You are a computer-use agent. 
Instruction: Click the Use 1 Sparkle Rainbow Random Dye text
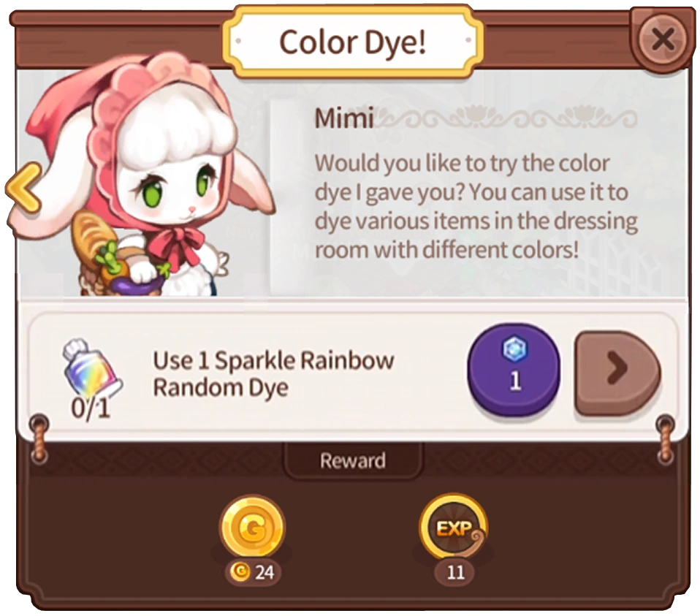pos(273,374)
